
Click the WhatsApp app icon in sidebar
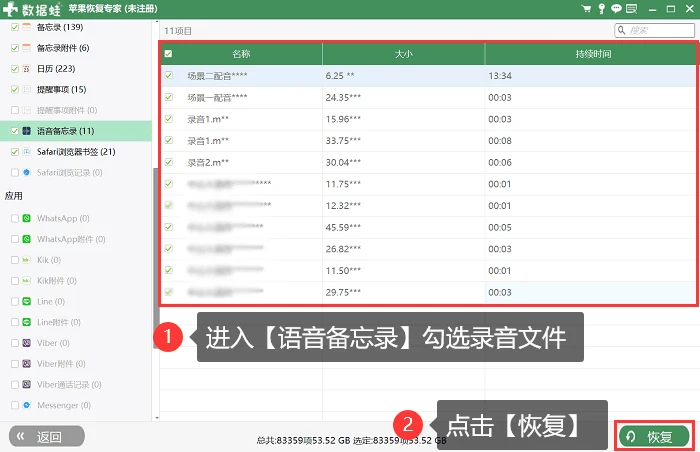[27, 218]
